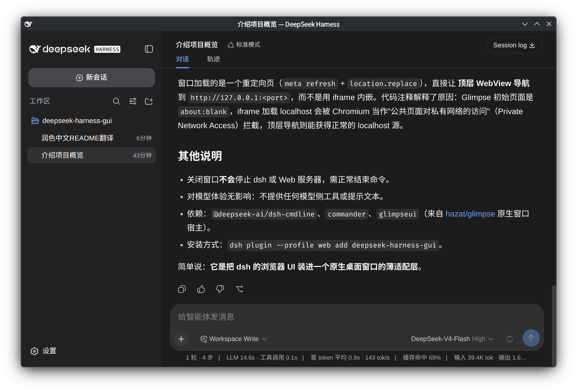Click the 工作区 section label
This screenshot has width=577, height=392.
(40, 101)
